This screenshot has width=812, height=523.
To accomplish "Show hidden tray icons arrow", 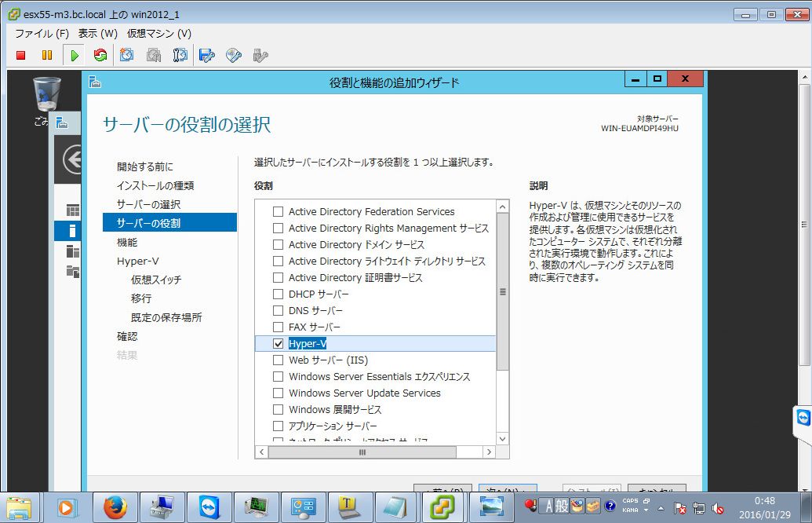I will click(x=661, y=508).
